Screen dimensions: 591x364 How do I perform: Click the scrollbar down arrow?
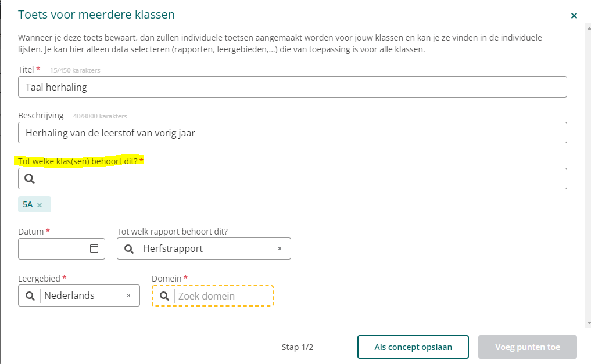588,323
